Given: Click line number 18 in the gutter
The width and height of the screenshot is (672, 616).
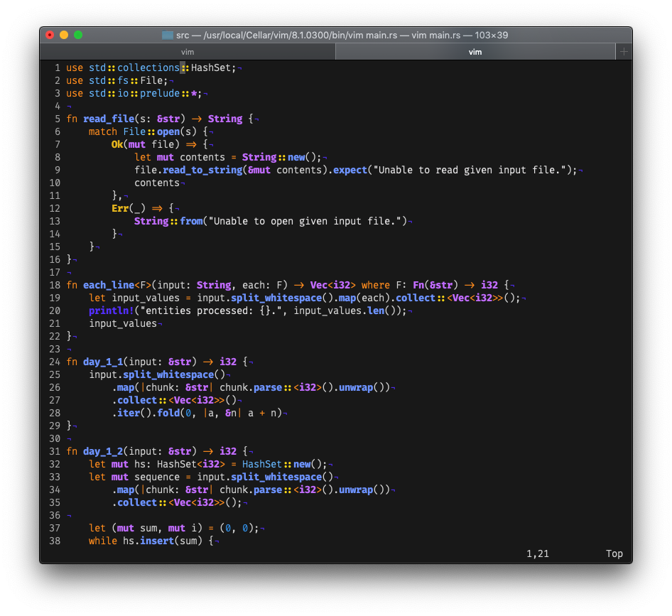Looking at the screenshot, I should pyautogui.click(x=55, y=285).
